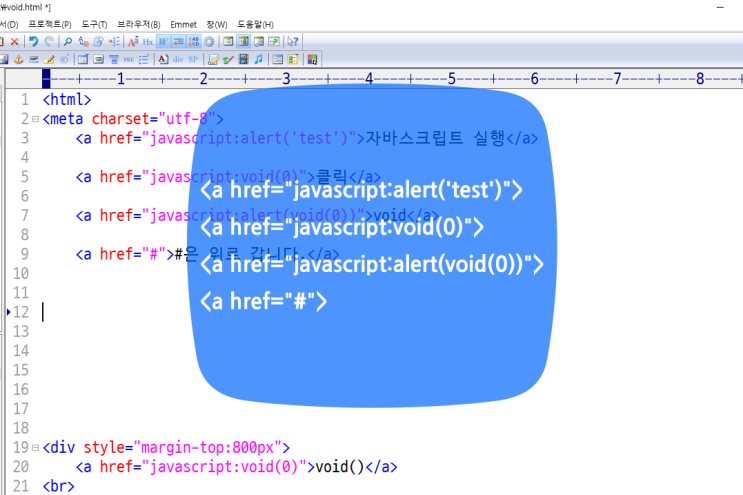
Task: Insert a sound using the music note icon
Action: point(259,60)
